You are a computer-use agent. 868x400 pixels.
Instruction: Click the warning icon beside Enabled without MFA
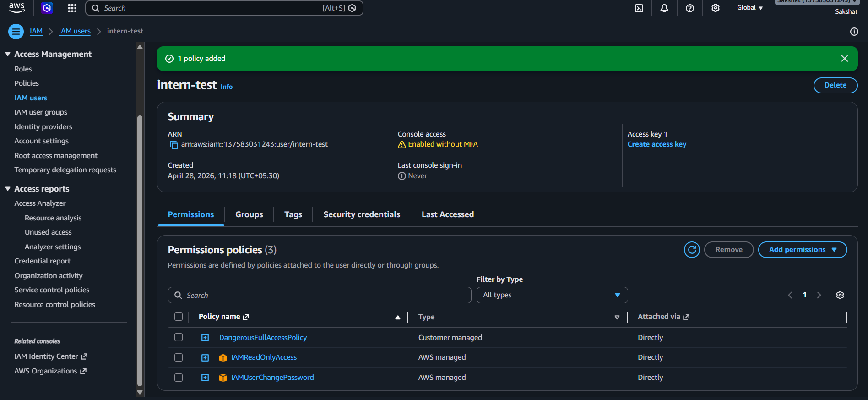point(402,145)
